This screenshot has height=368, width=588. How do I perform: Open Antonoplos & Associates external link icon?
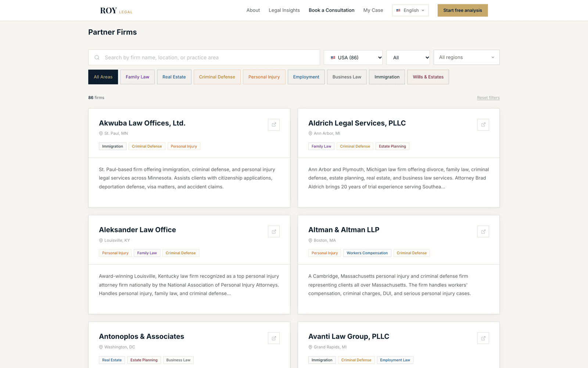[274, 338]
